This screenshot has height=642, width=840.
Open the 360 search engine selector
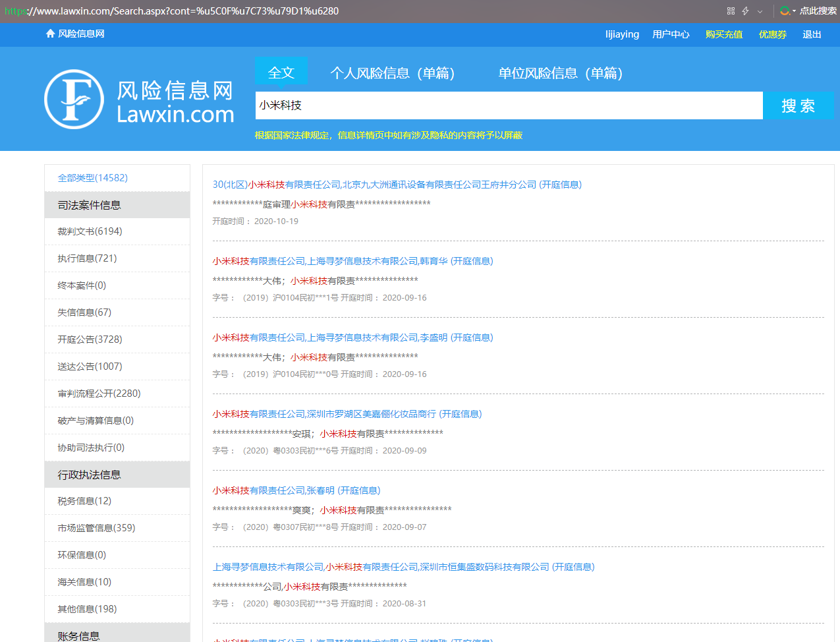(787, 11)
